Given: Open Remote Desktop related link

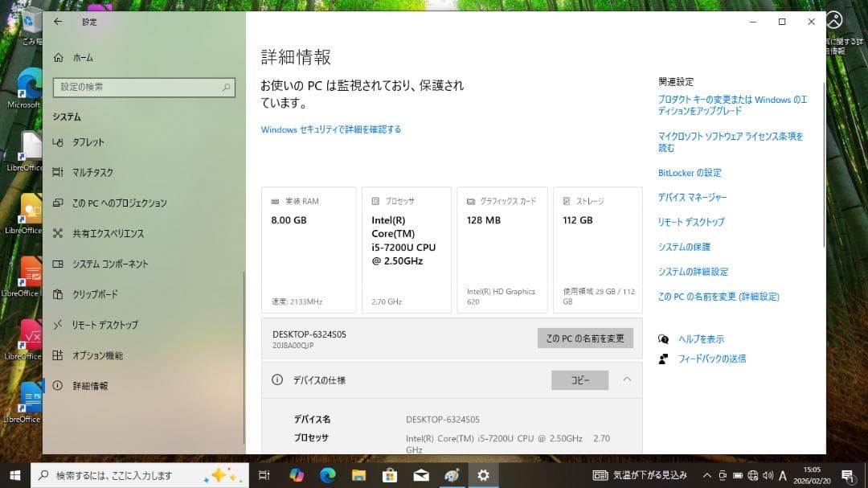Looking at the screenshot, I should 691,222.
